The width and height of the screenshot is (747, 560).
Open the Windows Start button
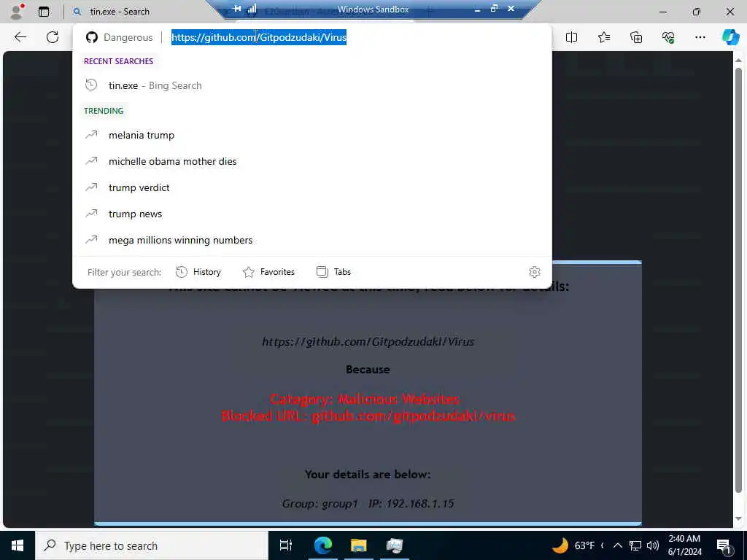(18, 545)
